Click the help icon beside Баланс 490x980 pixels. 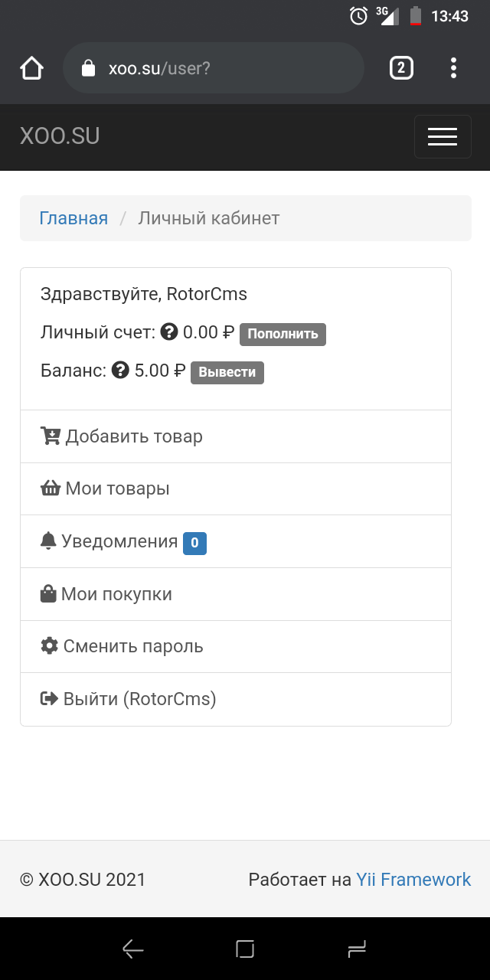[x=120, y=371]
